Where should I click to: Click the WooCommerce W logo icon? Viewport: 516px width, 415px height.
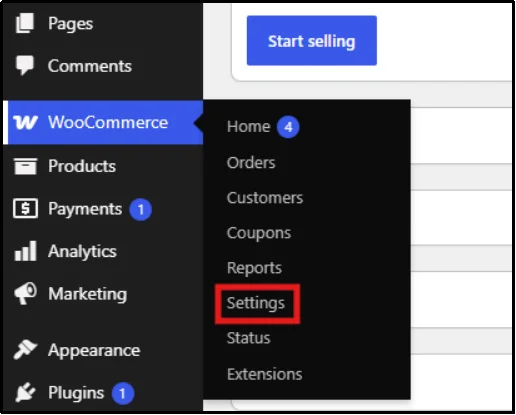click(25, 122)
